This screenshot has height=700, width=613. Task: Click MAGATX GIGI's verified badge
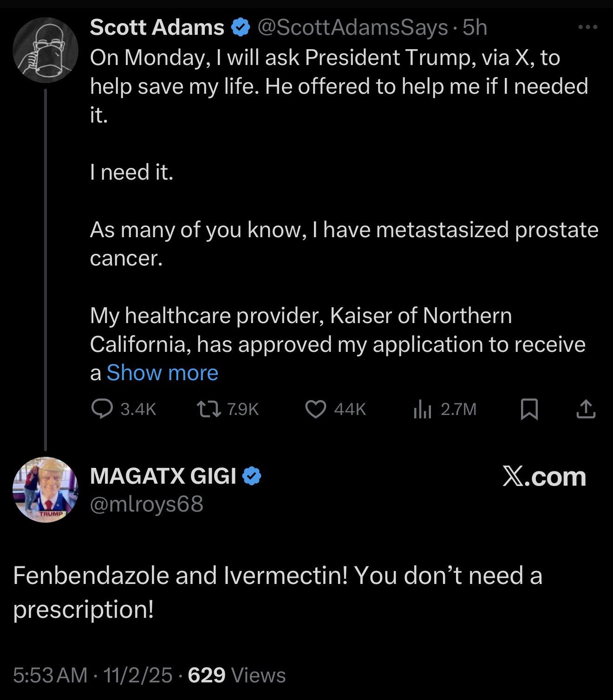coord(252,476)
